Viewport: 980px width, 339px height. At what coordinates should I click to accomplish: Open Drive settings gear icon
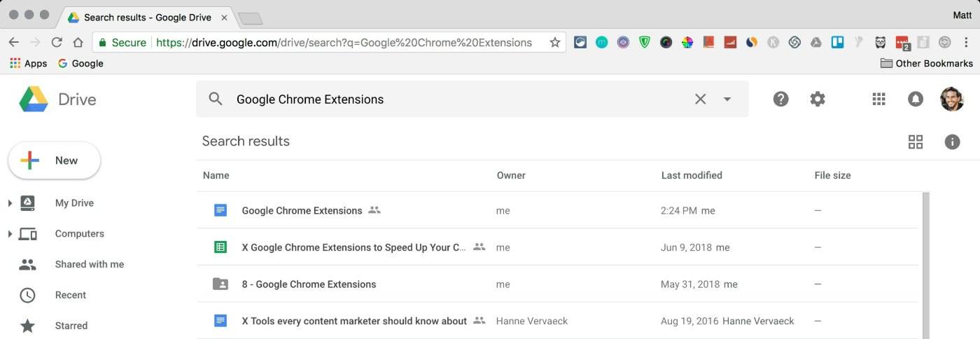(x=818, y=99)
